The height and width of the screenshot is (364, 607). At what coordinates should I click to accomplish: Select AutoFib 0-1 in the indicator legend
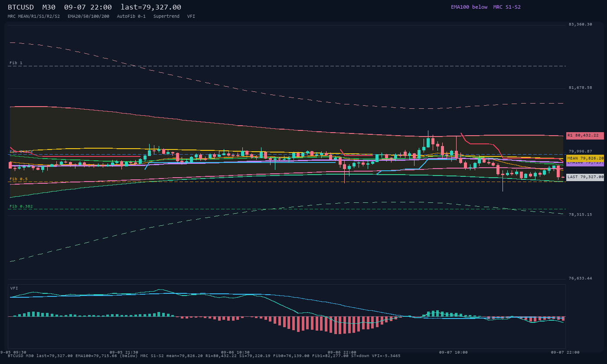coord(131,16)
